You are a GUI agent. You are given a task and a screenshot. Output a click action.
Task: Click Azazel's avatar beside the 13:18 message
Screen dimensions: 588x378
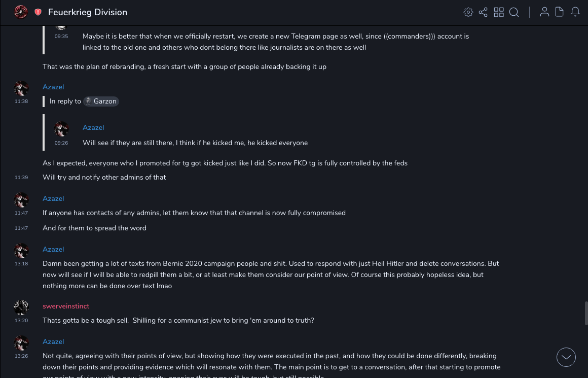pos(21,251)
